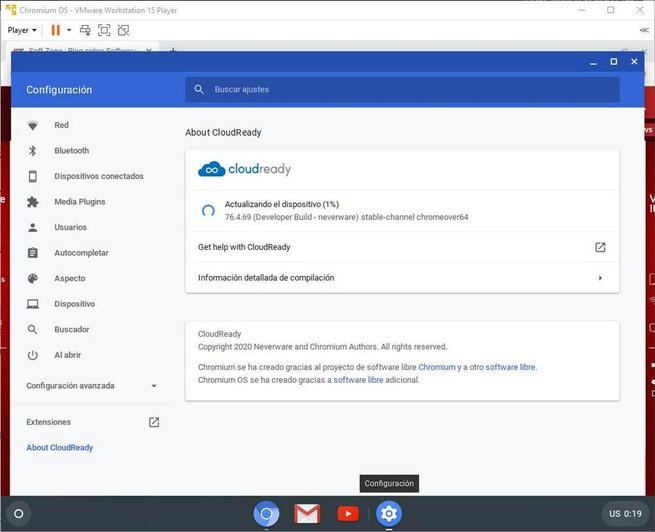Maximize the Configuración settings window
Image resolution: width=655 pixels, height=532 pixels.
(x=614, y=62)
